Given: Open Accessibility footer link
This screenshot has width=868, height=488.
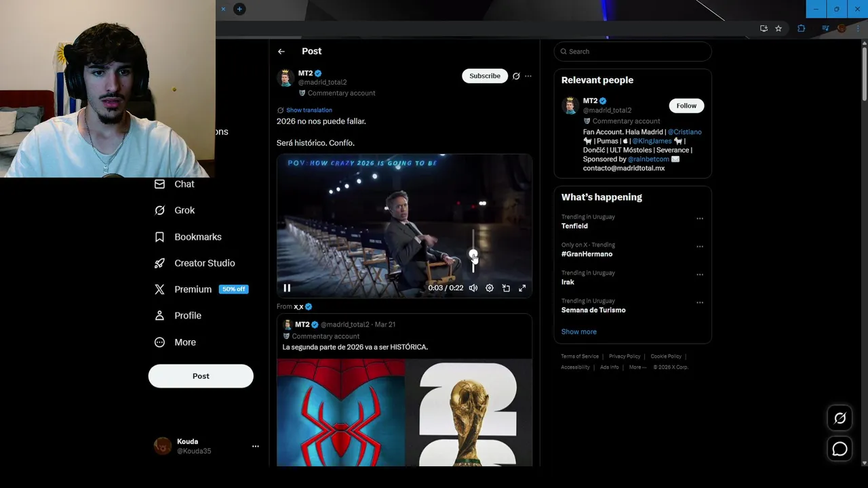Looking at the screenshot, I should pyautogui.click(x=575, y=367).
